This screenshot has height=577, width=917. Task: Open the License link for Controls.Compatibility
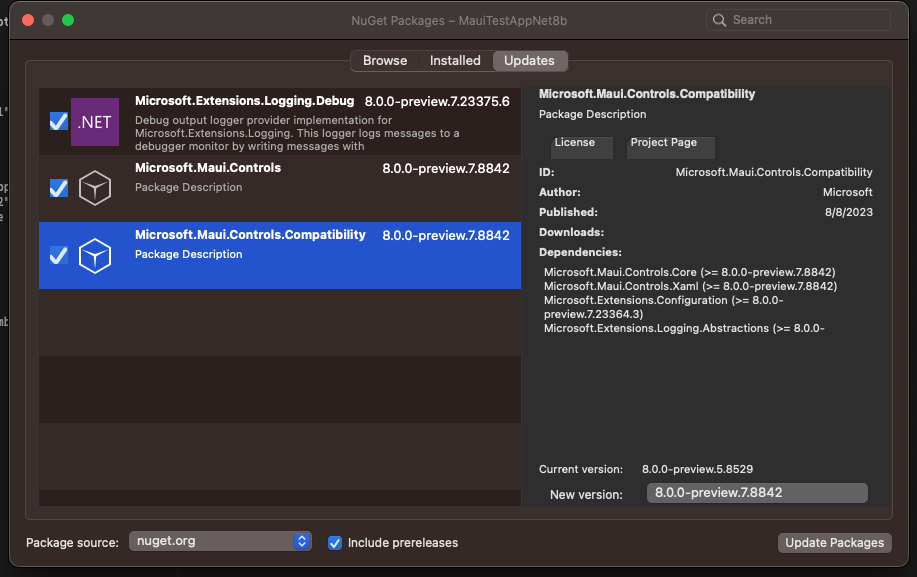click(x=581, y=146)
